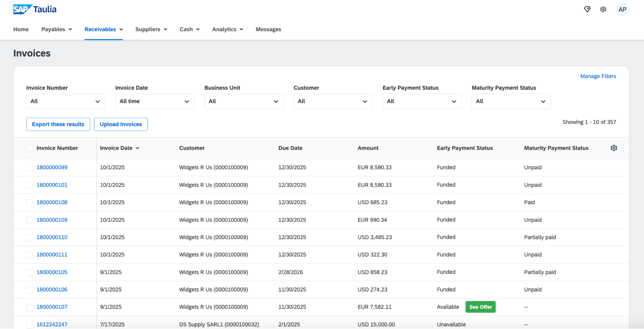Open invoice 1800000099 link

tap(52, 167)
